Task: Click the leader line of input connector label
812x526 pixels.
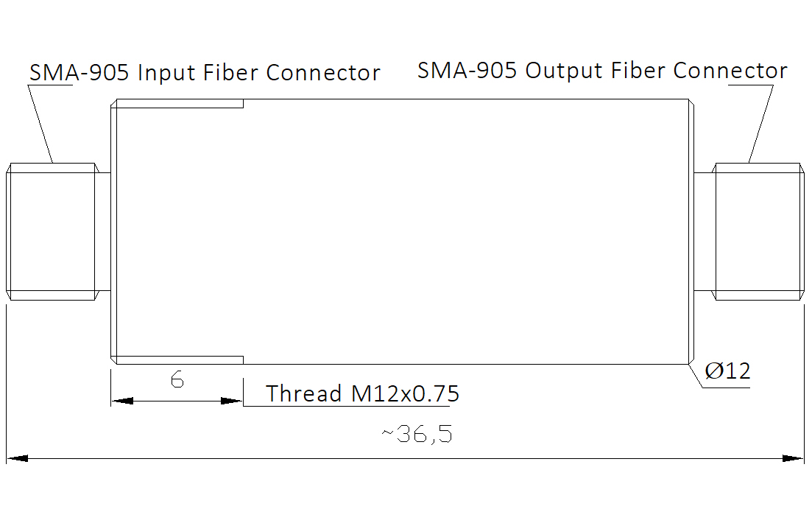Action: coord(41,125)
